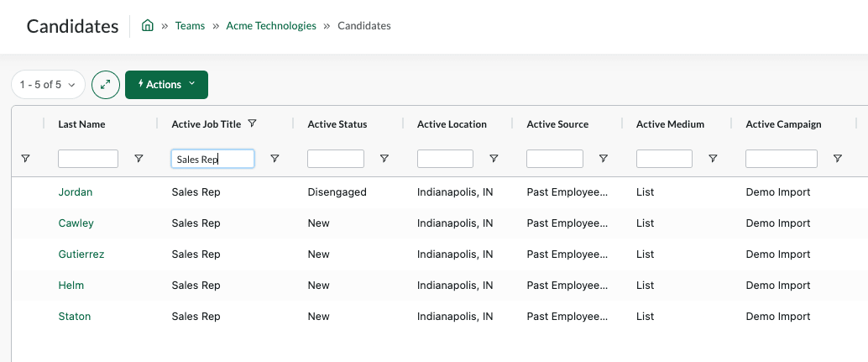Open filter operator for Last Name column

tap(139, 159)
